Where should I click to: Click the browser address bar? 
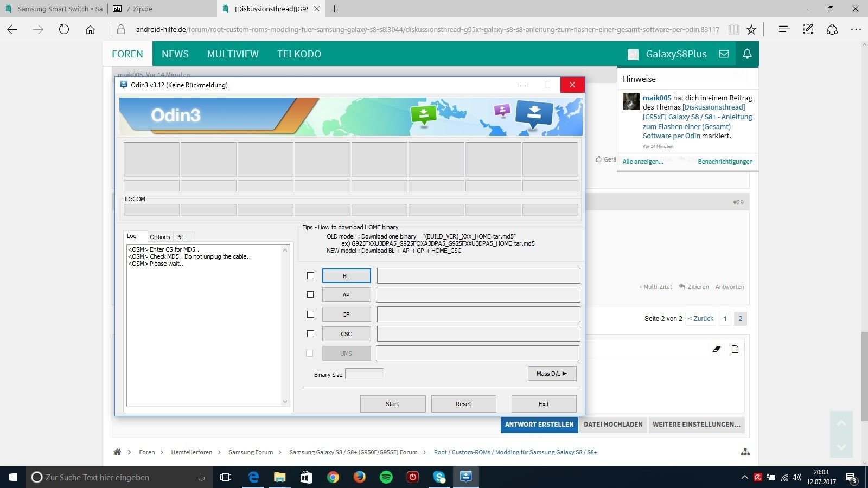[x=427, y=29]
